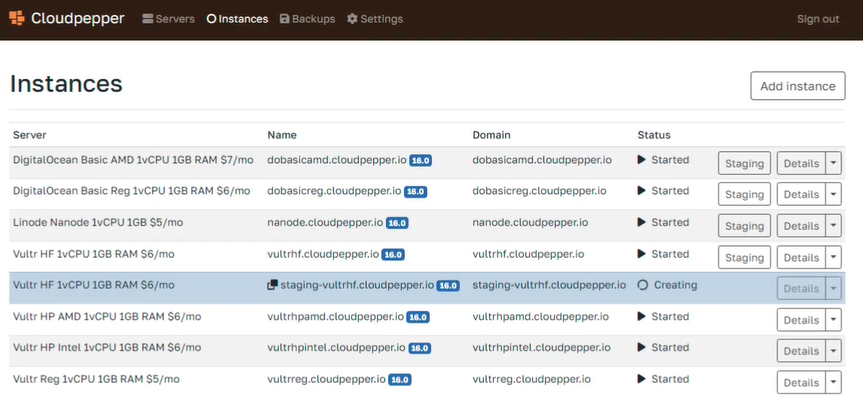Click the play icon in vultrhf.cloudpepper.io row
The image size is (863, 415).
click(641, 254)
